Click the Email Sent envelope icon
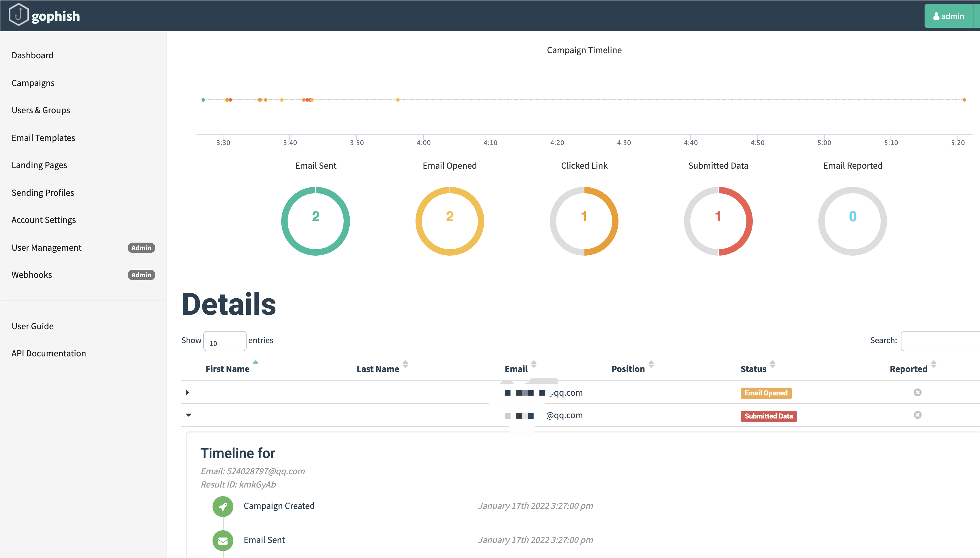This screenshot has width=980, height=558. click(x=223, y=541)
